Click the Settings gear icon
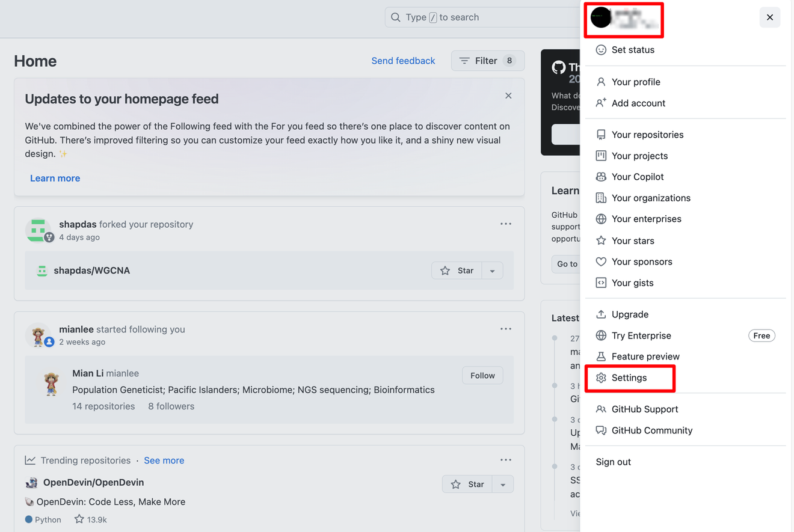The image size is (794, 532). 601,378
